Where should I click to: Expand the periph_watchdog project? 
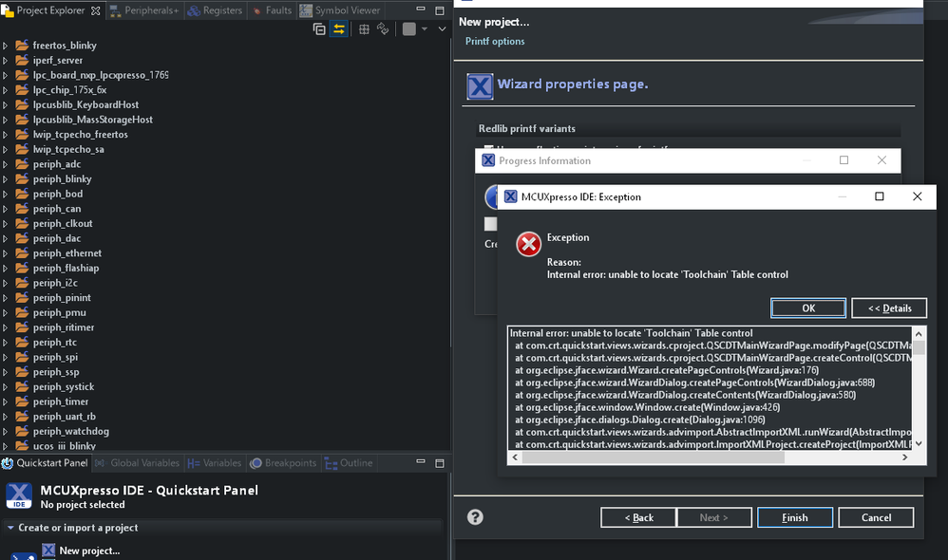tap(6, 431)
